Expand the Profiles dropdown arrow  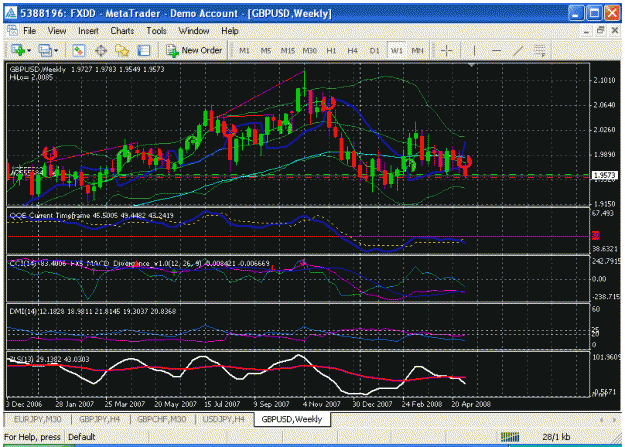pos(56,51)
